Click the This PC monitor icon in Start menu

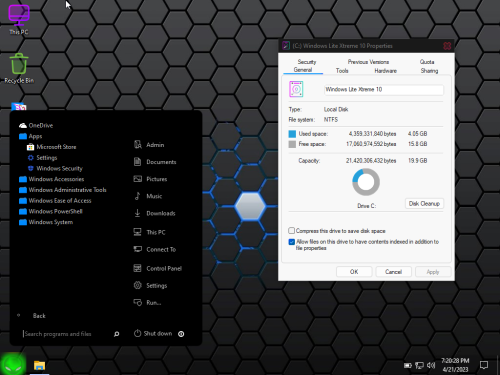137,232
